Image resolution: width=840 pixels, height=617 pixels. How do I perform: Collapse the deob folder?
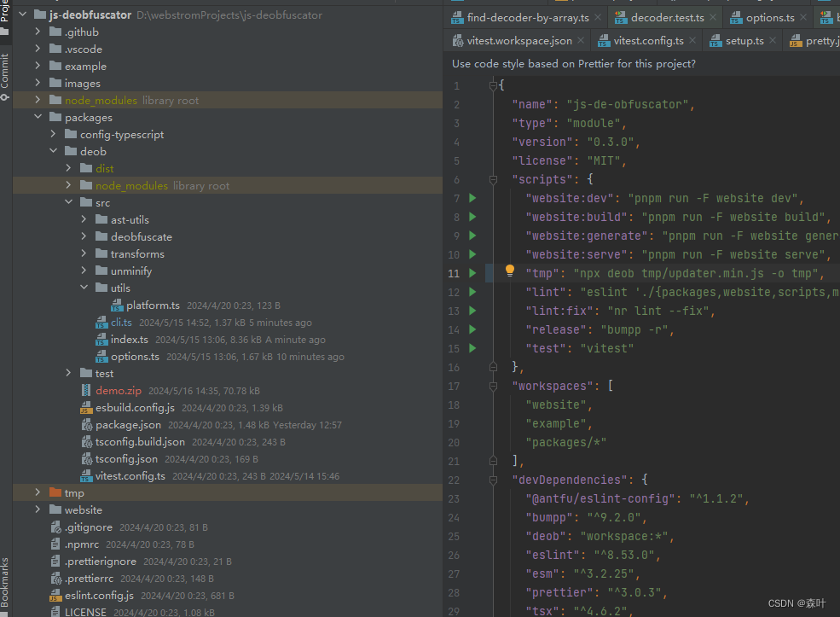[x=53, y=151]
